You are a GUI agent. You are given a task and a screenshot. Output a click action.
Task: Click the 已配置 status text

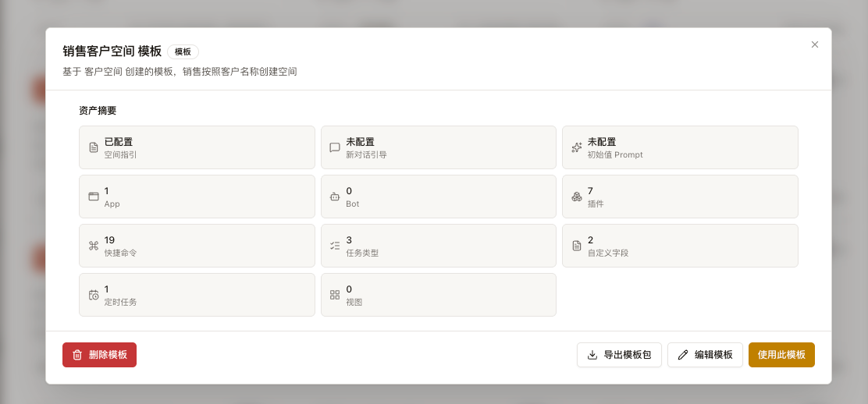click(119, 142)
